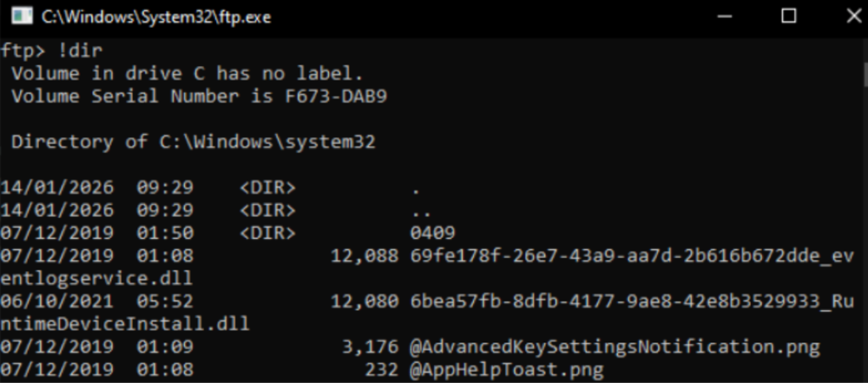Click the @AppHelpToast.png filename
This screenshot has width=868, height=383.
(504, 369)
